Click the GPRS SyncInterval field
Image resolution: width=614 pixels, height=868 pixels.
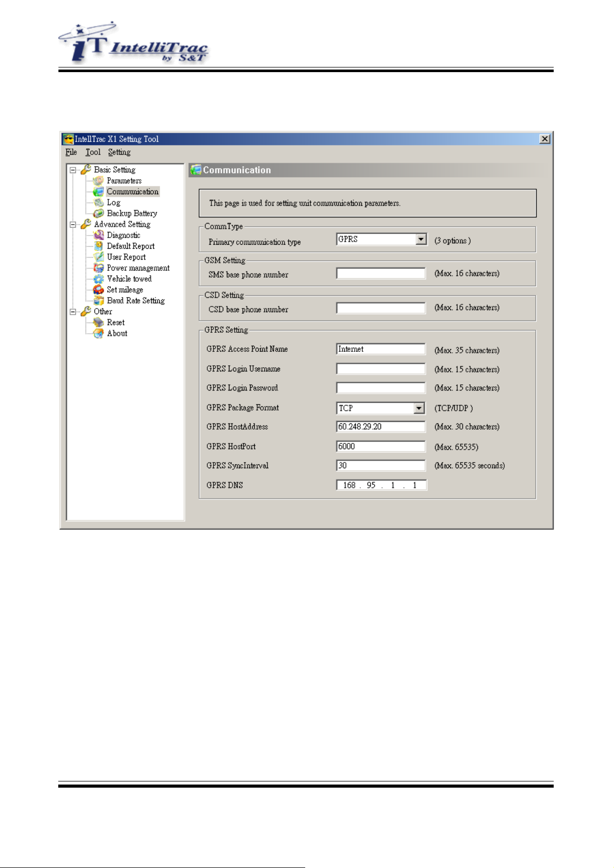pos(381,465)
